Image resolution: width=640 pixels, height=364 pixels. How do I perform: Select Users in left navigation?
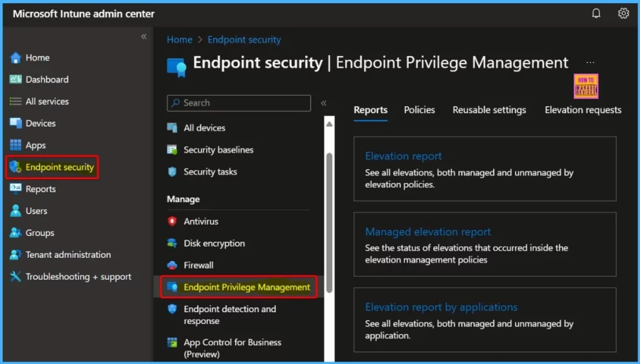click(x=36, y=211)
